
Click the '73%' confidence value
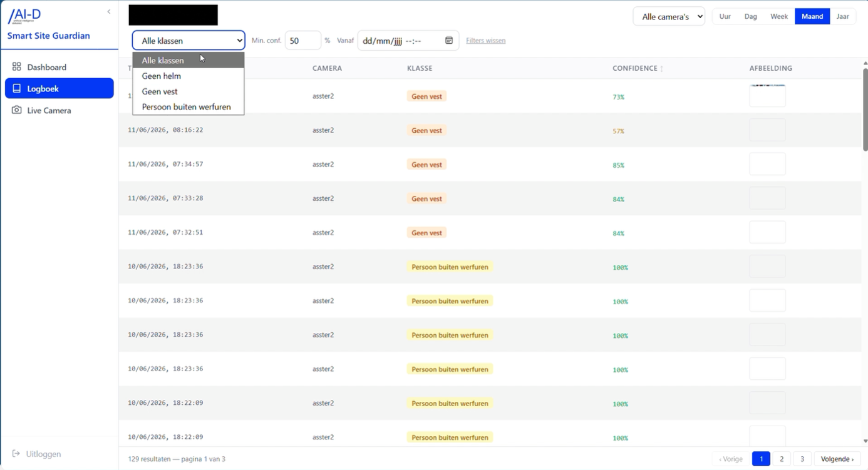coord(618,97)
